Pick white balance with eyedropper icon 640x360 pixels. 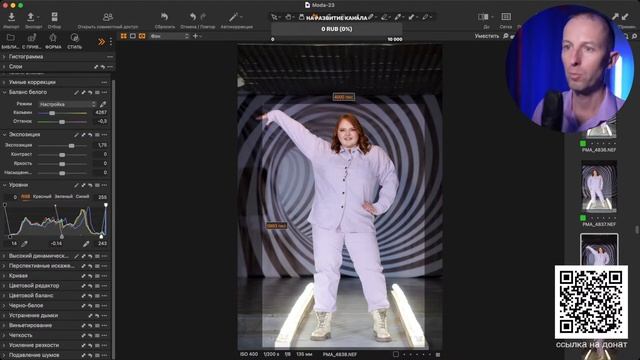pyautogui.click(x=103, y=104)
